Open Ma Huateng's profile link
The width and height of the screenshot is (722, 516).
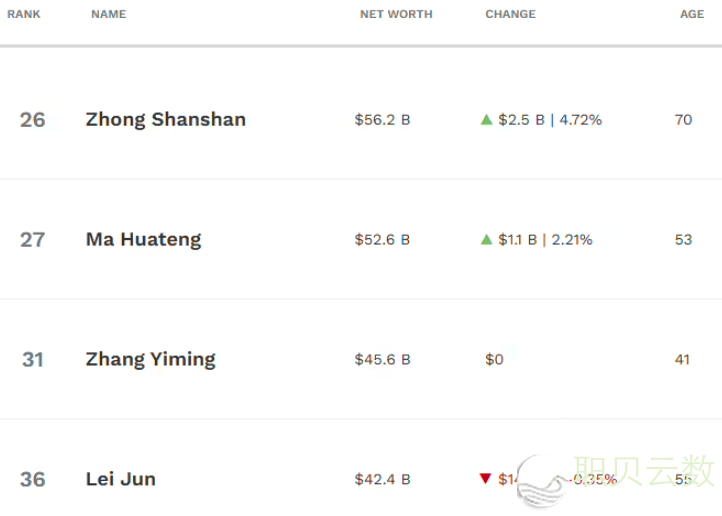(143, 240)
